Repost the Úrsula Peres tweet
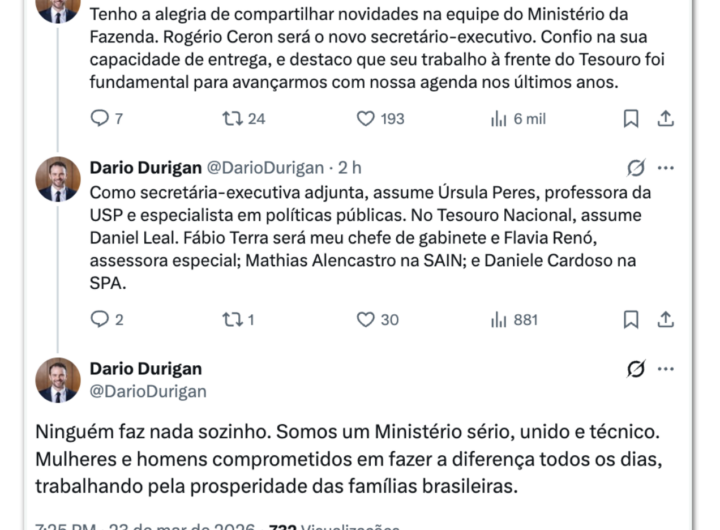Screen dimensions: 720x530 [x=233, y=319]
